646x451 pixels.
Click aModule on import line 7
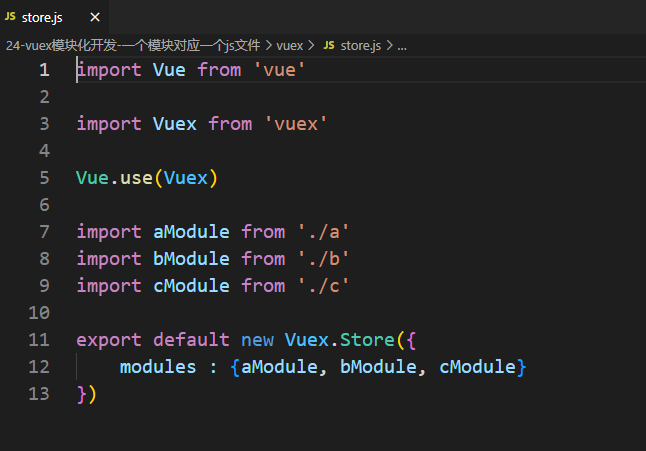[x=191, y=232]
